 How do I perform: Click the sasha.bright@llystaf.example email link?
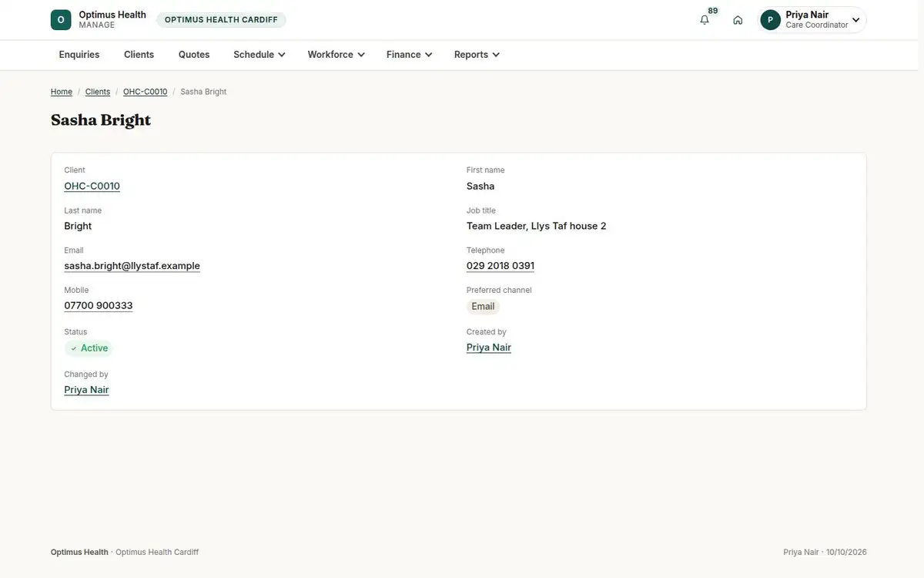132,266
